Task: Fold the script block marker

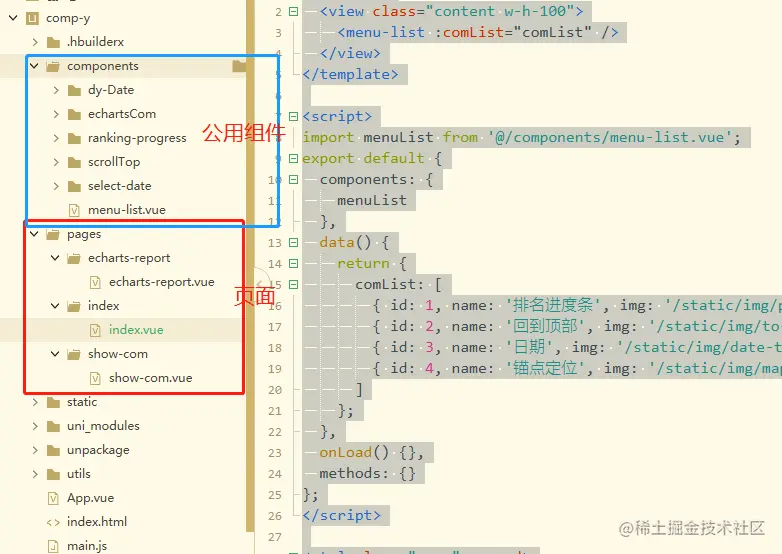Action: 294,116
